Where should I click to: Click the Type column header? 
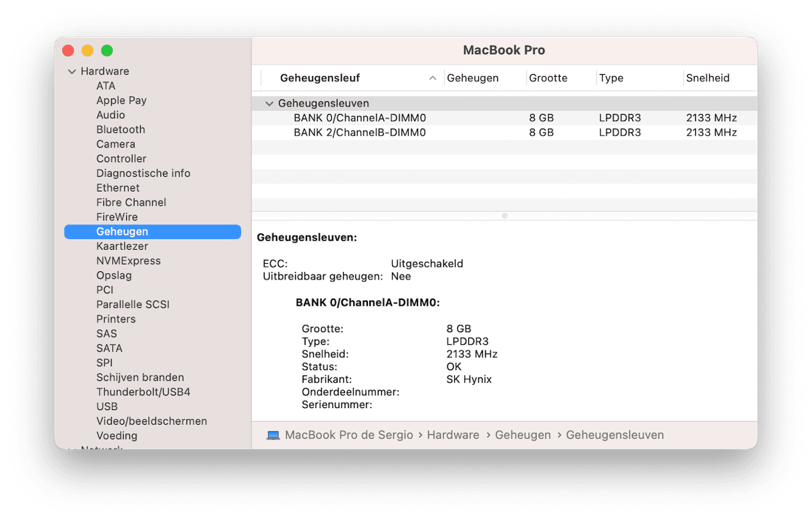[x=611, y=78]
